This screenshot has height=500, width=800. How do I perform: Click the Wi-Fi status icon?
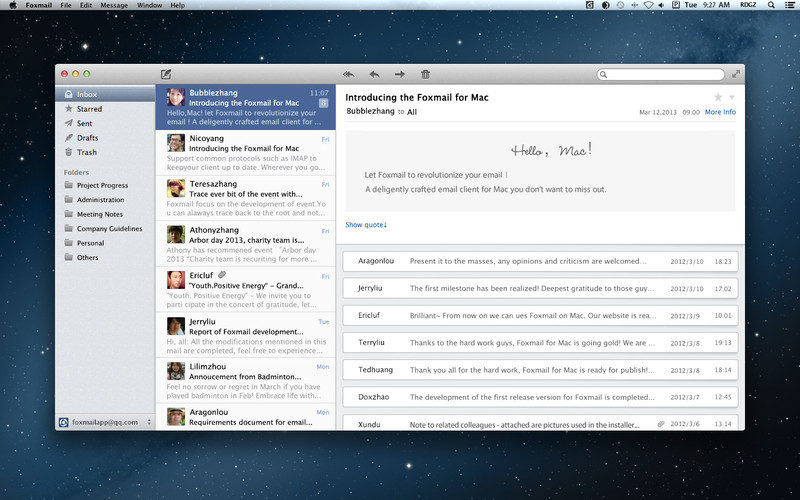(x=648, y=5)
